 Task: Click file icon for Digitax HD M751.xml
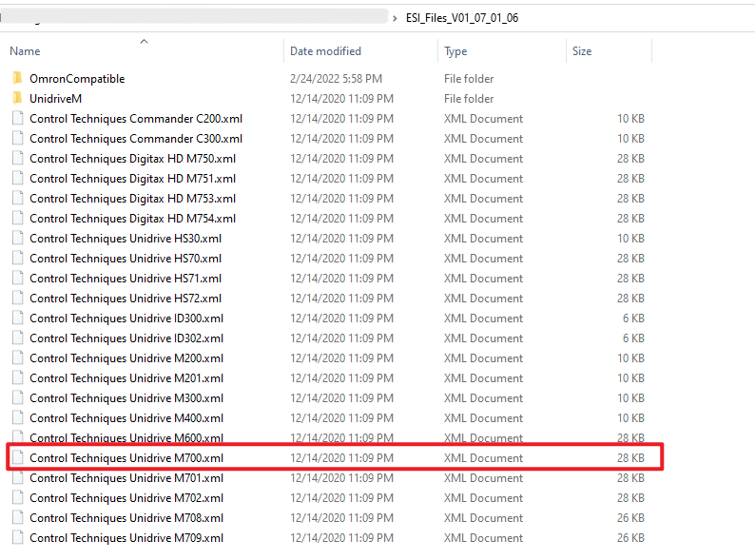click(x=17, y=178)
